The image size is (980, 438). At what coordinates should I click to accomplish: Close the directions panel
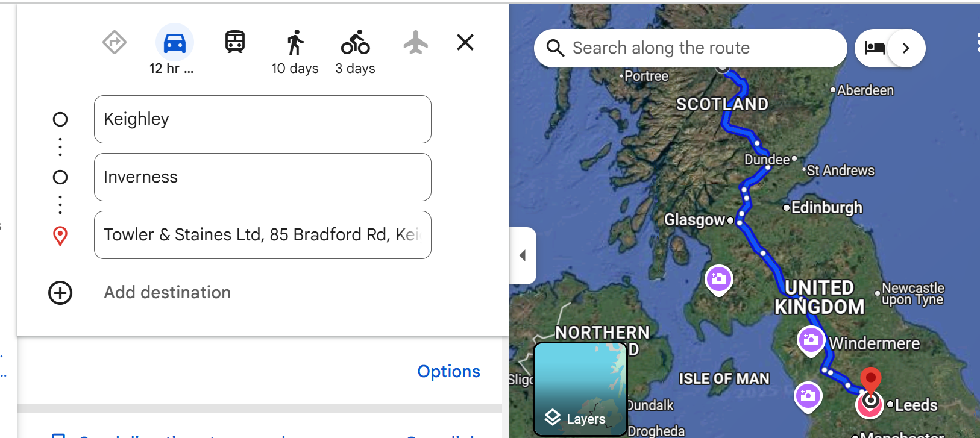point(465,43)
